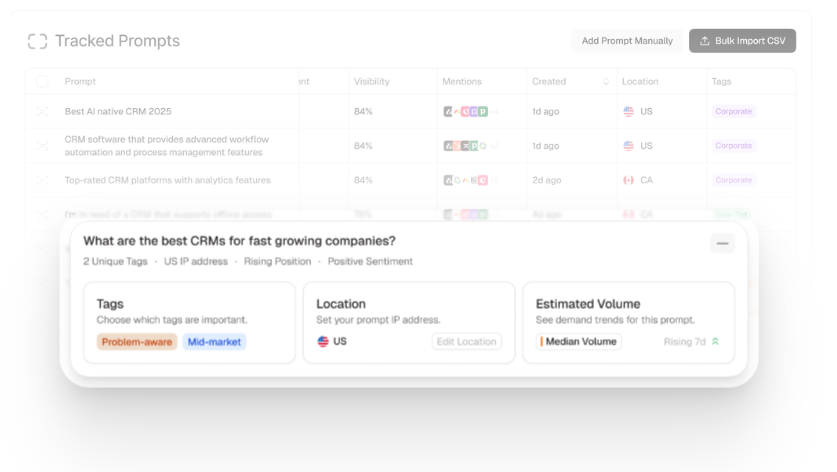Image resolution: width=837 pixels, height=472 pixels.
Task: Toggle the select-all checkbox in table header
Action: pyautogui.click(x=42, y=81)
